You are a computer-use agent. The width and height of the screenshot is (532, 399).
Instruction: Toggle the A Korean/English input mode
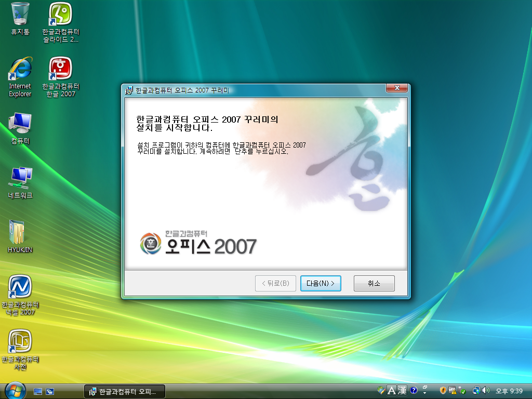point(392,391)
